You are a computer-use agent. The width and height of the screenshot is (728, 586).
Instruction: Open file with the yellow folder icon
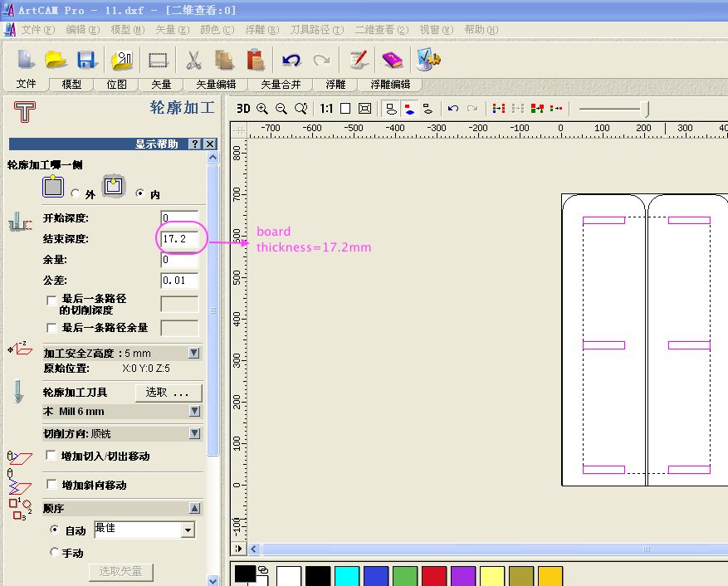(56, 60)
